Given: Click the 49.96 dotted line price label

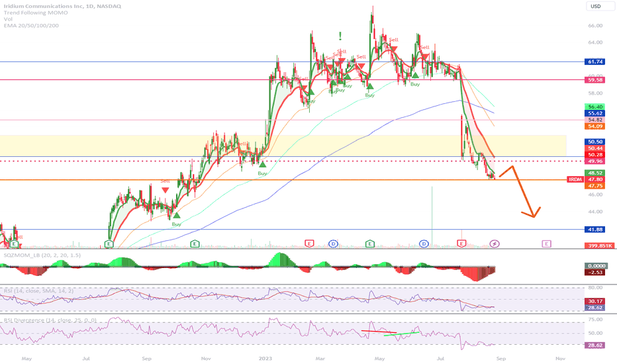Looking at the screenshot, I should pyautogui.click(x=595, y=161).
